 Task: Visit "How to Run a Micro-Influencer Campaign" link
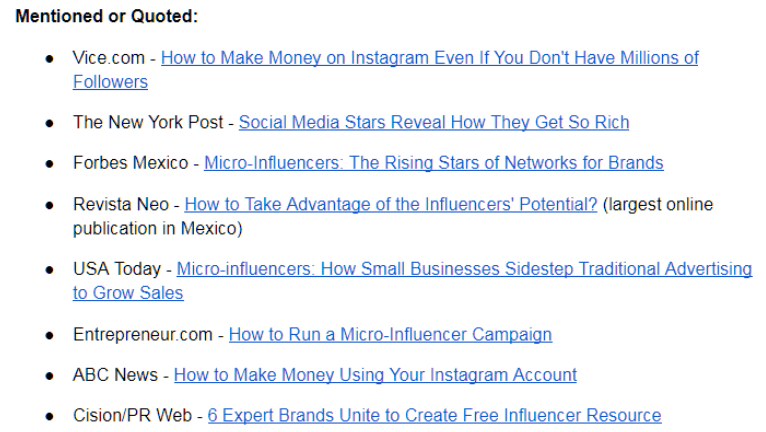point(390,334)
